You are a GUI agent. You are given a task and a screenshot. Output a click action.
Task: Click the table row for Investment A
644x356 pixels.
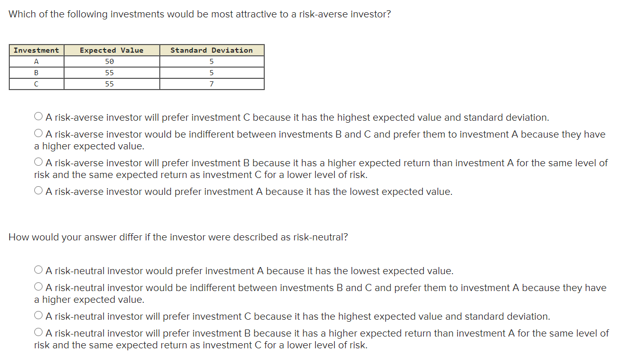click(x=36, y=61)
